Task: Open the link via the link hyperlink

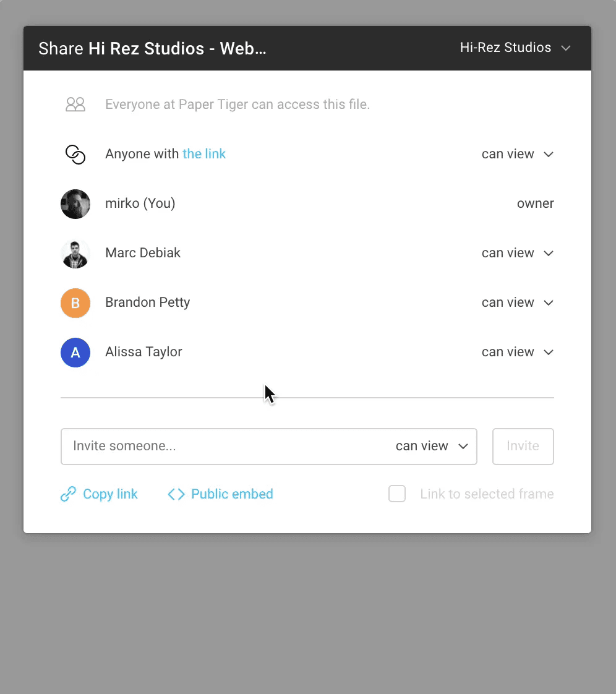Action: tap(204, 153)
